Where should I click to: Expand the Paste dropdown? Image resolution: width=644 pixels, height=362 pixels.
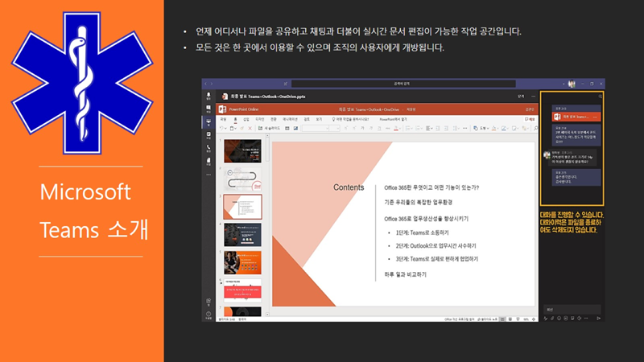pyautogui.click(x=236, y=129)
